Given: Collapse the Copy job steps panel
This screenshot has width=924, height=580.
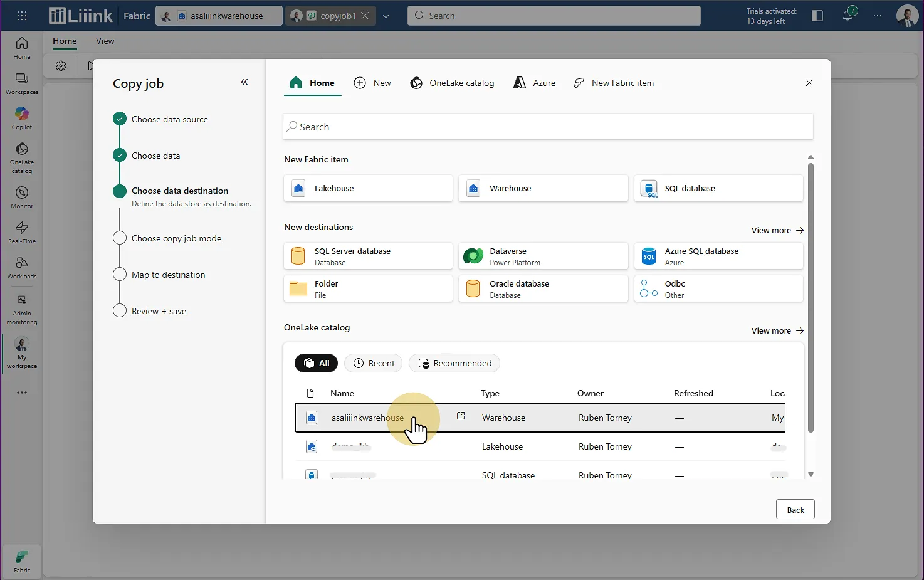Looking at the screenshot, I should [x=244, y=82].
